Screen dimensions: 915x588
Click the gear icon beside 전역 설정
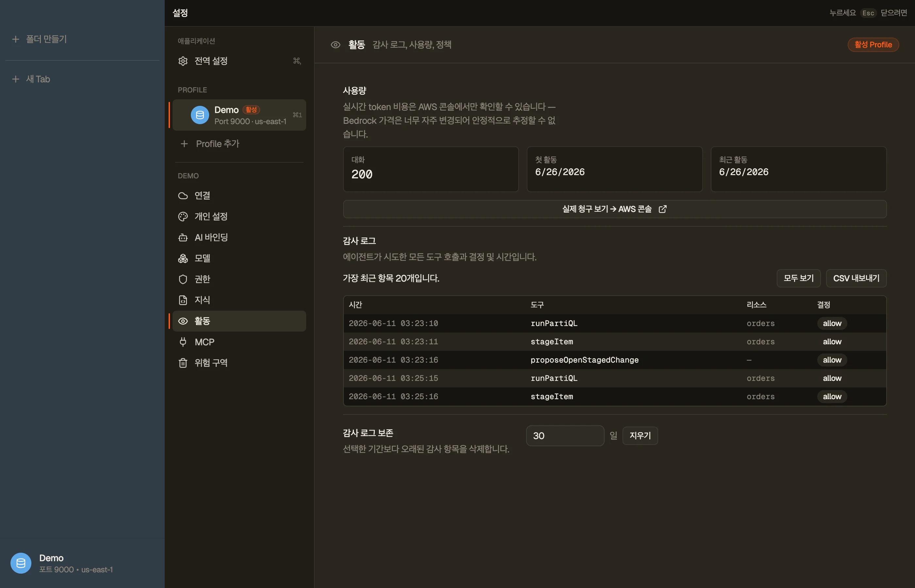[183, 61]
